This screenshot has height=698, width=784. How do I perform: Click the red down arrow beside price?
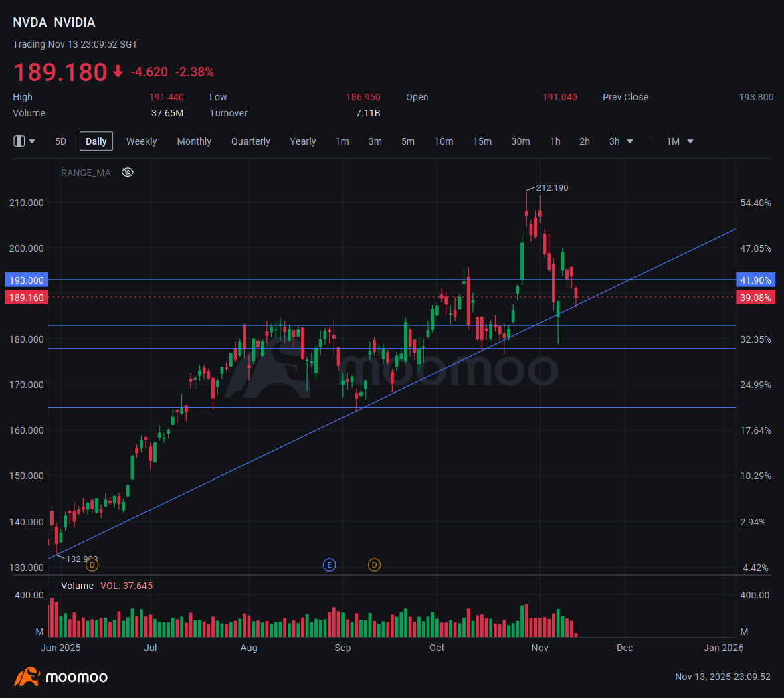pos(118,72)
